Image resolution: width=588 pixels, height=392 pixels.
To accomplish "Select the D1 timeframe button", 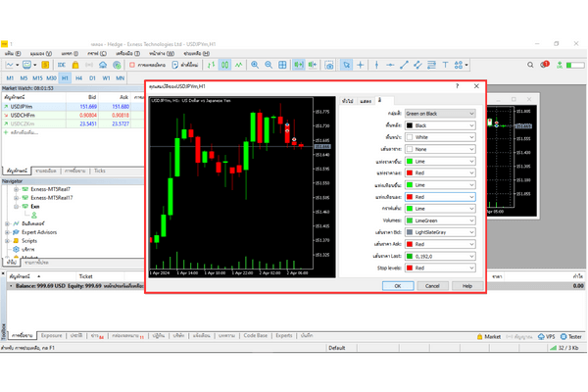I will [92, 76].
